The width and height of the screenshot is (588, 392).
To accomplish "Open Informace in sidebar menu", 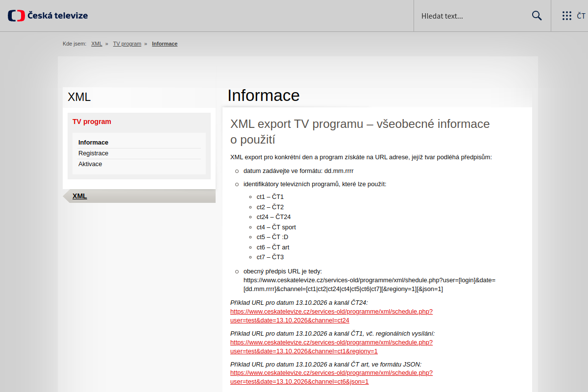I will point(93,143).
